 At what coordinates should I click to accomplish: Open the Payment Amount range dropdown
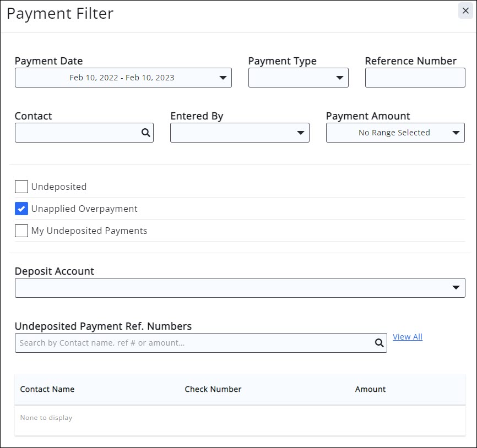395,132
